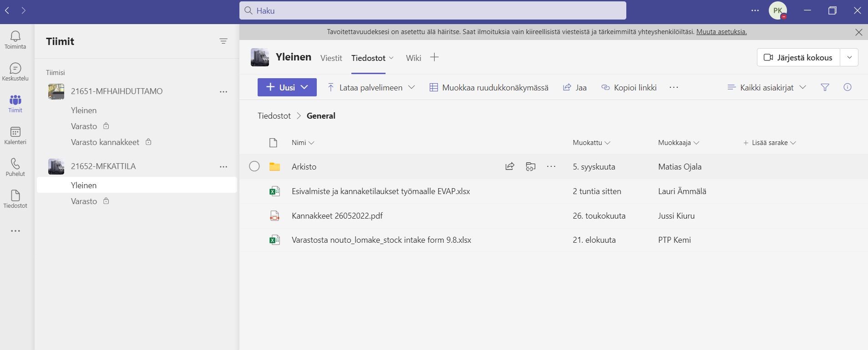
Task: Click the Jaa share button
Action: (x=575, y=87)
